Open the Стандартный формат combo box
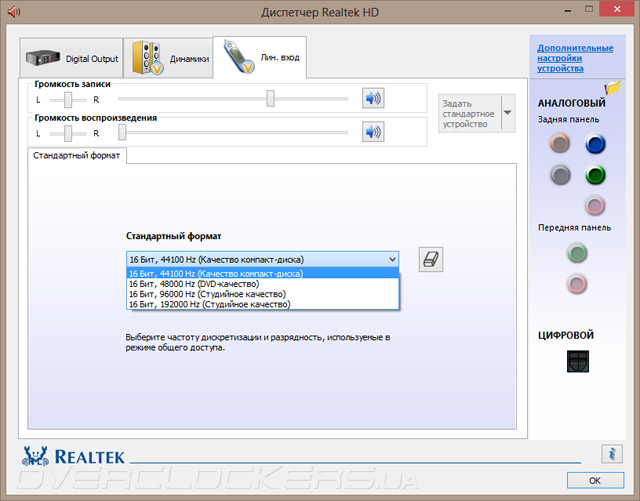640x501 pixels. (262, 259)
